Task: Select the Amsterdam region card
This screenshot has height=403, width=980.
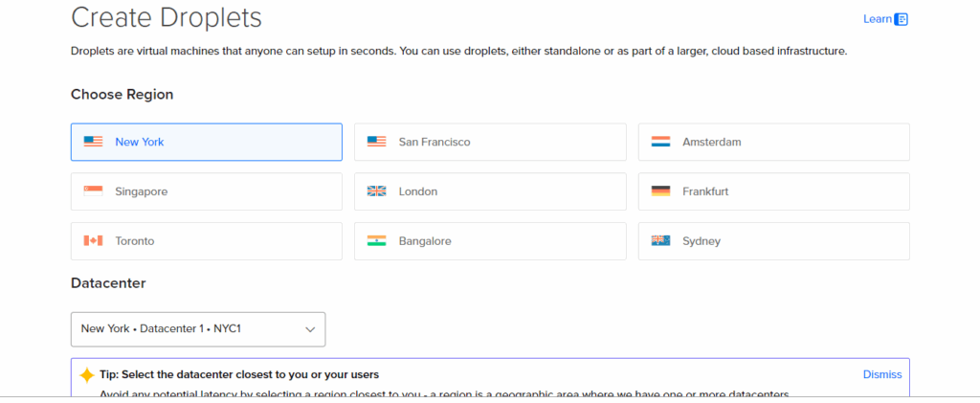Action: coord(773,142)
